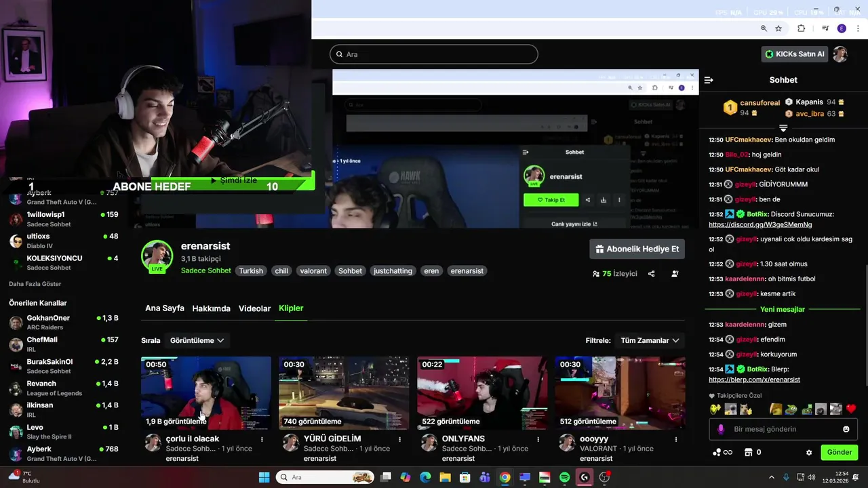Open options menu for the ONLYFANS clip
This screenshot has width=868, height=488.
pos(538,439)
